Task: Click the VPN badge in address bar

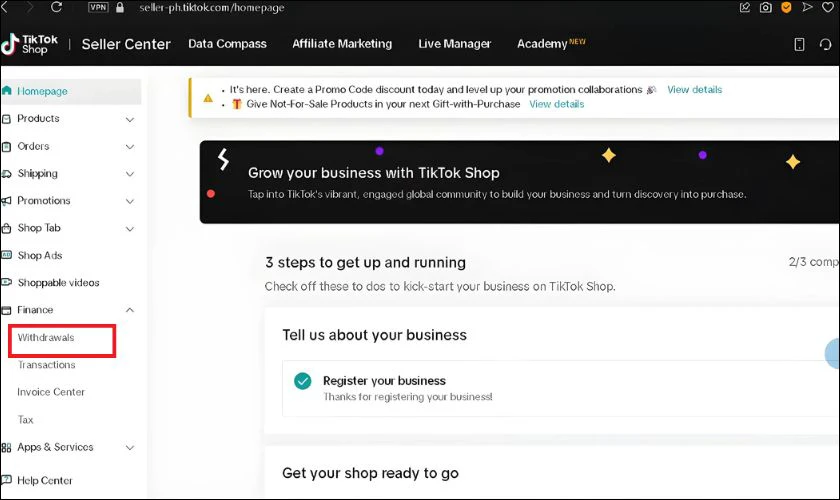Action: tap(99, 7)
